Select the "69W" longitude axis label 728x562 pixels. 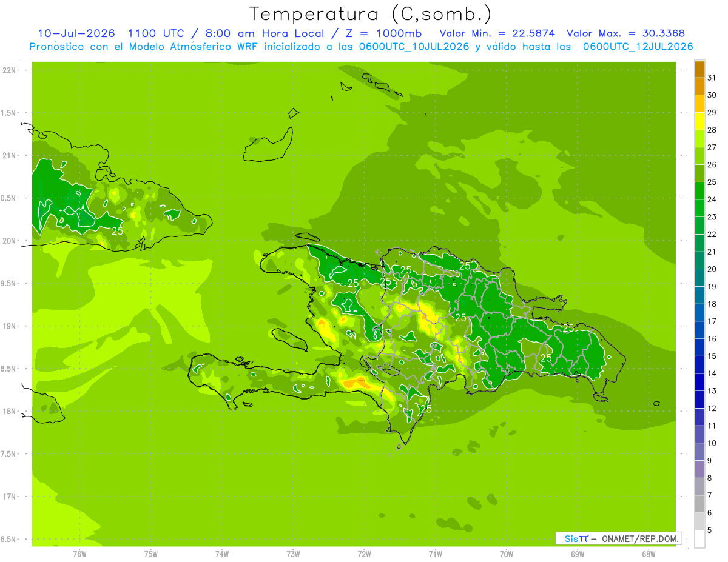tap(578, 554)
